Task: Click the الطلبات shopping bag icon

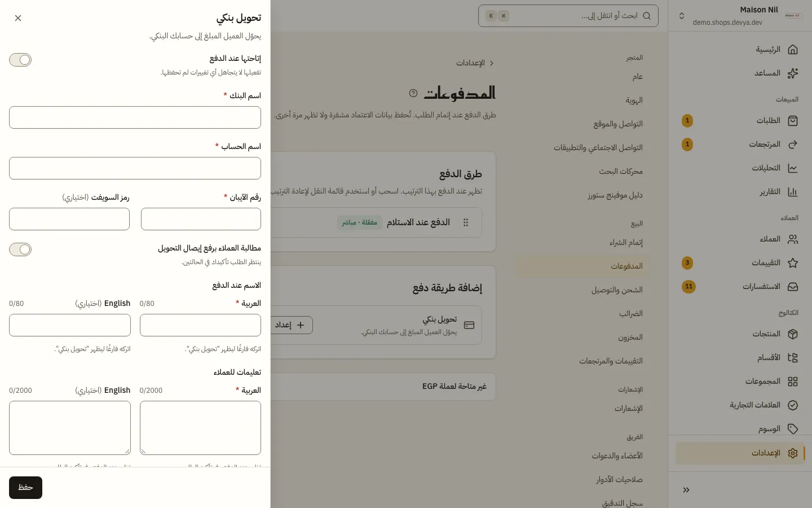Action: pyautogui.click(x=793, y=121)
